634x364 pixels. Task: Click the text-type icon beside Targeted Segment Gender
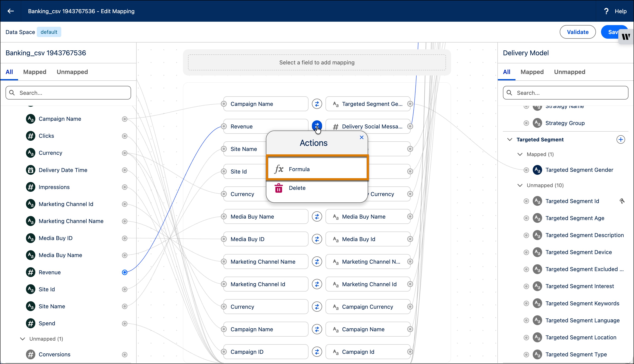[x=537, y=170]
